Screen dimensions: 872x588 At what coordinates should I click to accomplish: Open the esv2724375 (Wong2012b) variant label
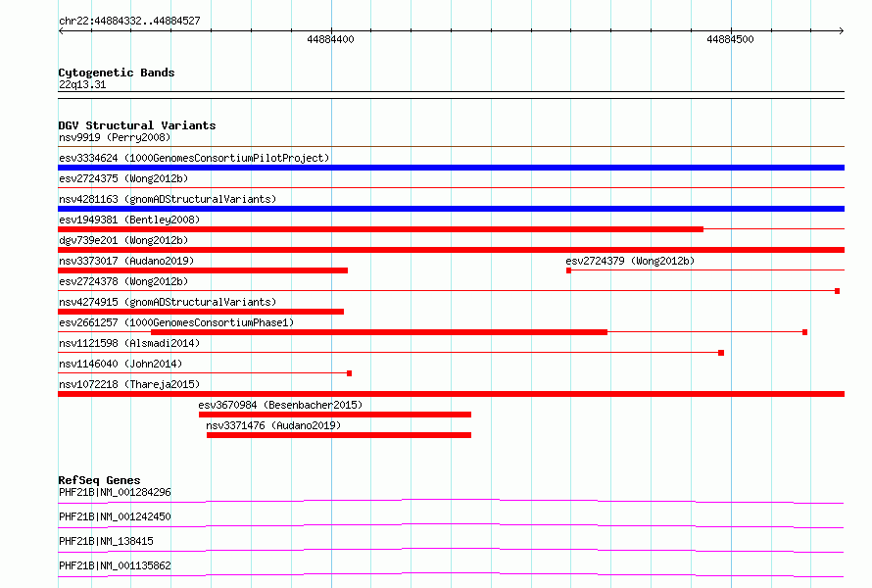(x=123, y=178)
